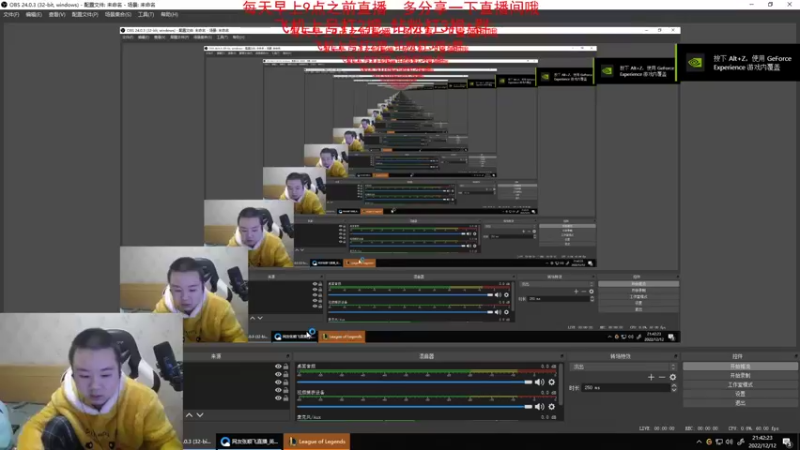
Task: Pop out the 转场特效 transitions dock panel
Action: point(676,356)
